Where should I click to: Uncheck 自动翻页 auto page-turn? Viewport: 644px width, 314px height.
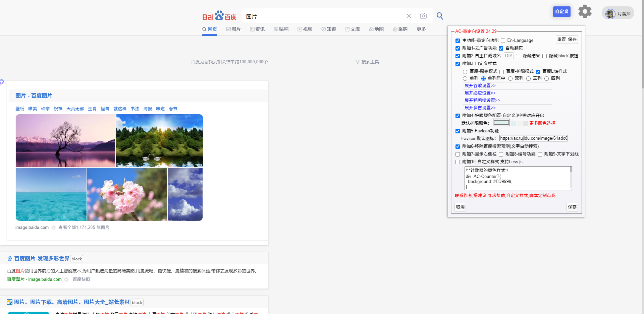tap(501, 48)
